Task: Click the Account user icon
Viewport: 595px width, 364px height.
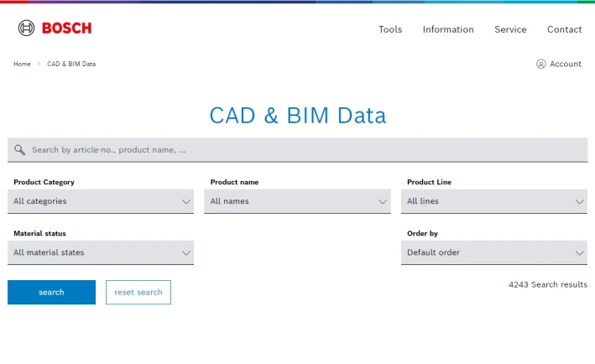Action: point(540,64)
